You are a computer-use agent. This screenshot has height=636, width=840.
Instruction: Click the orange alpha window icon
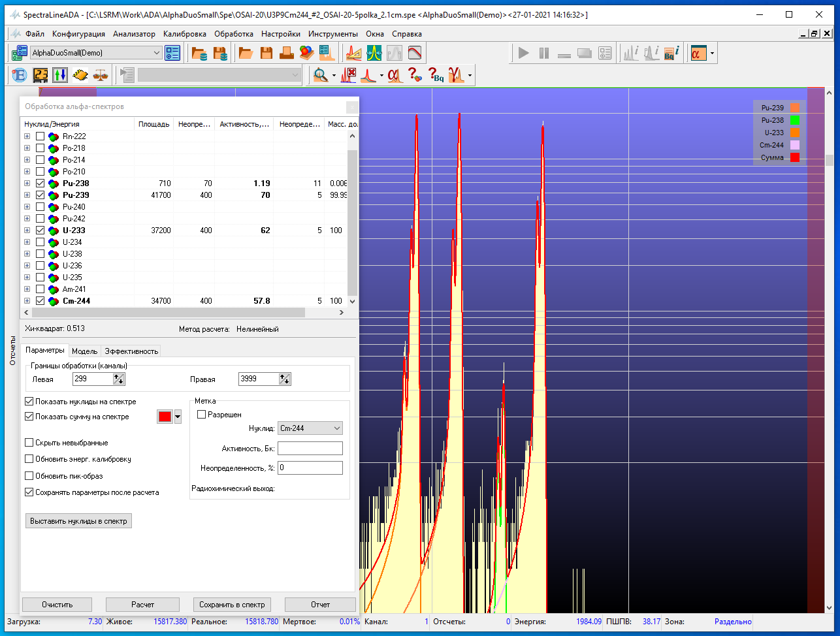[698, 53]
